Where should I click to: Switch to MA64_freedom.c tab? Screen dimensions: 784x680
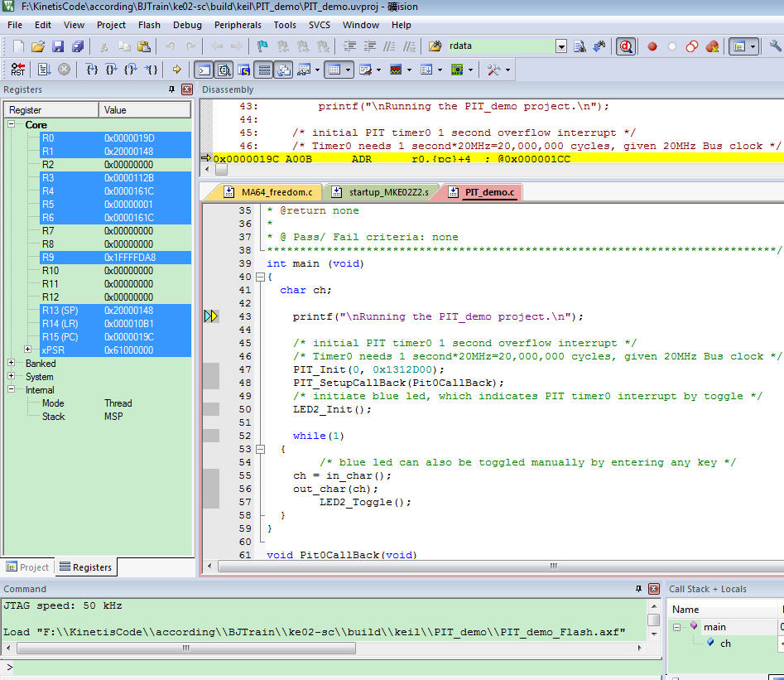point(269,193)
